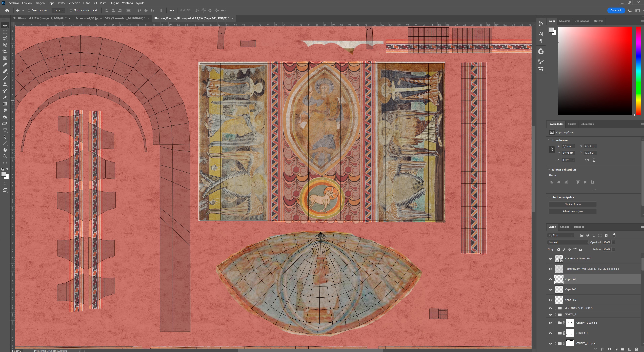Click the new layer icon in Capas panel
Screen dimensions: 644x352
tap(630, 349)
